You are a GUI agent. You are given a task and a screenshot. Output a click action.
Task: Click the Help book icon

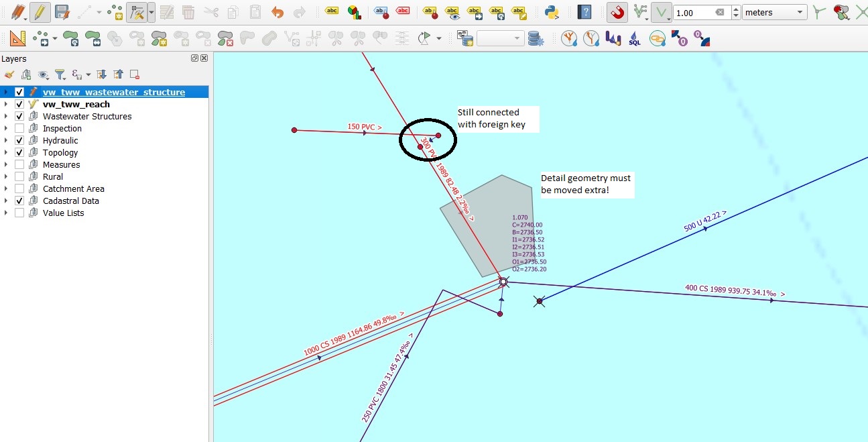585,12
